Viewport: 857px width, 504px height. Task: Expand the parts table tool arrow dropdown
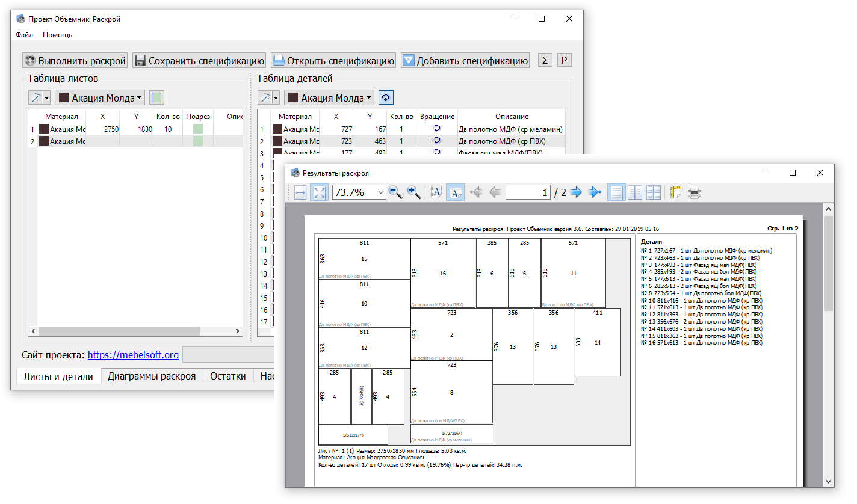click(276, 97)
